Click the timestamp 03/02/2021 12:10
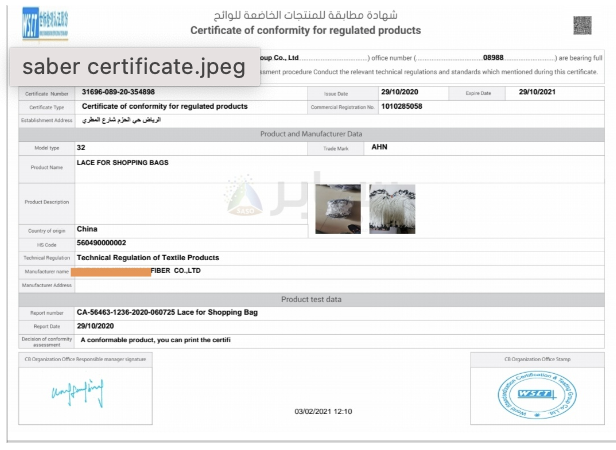The width and height of the screenshot is (616, 450). (x=323, y=411)
